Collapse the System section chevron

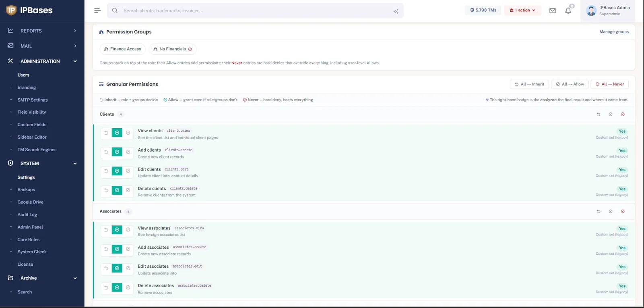point(75,164)
